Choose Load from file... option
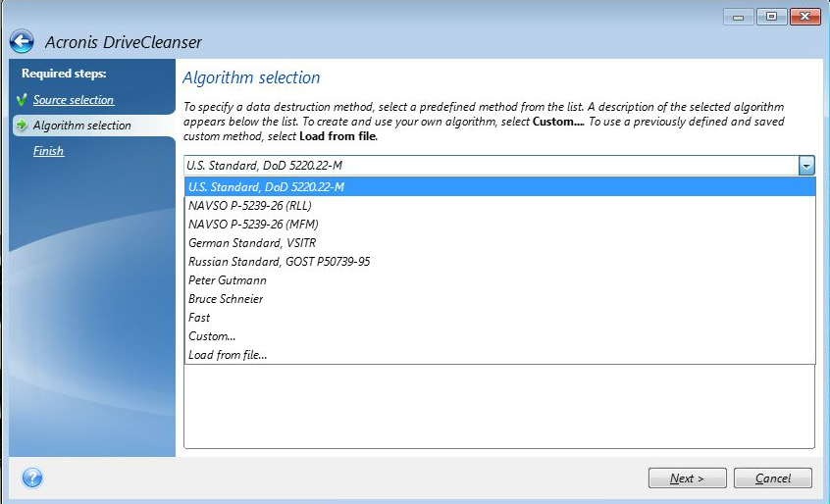Screen dimensions: 830x504 point(500,355)
